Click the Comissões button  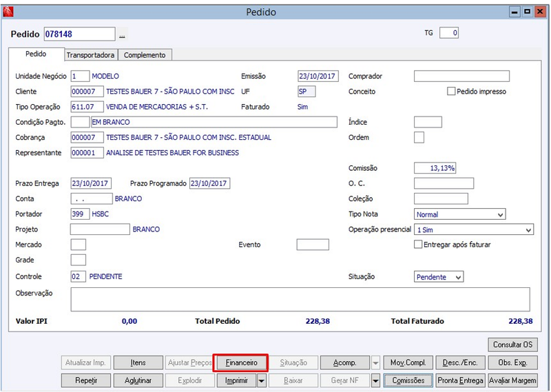point(408,380)
